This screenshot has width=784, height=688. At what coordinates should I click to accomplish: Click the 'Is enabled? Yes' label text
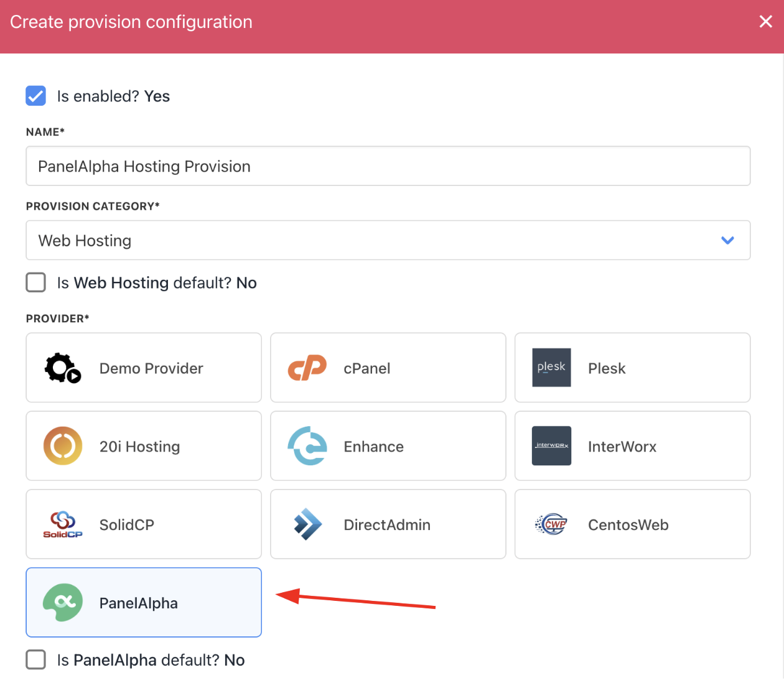(113, 96)
